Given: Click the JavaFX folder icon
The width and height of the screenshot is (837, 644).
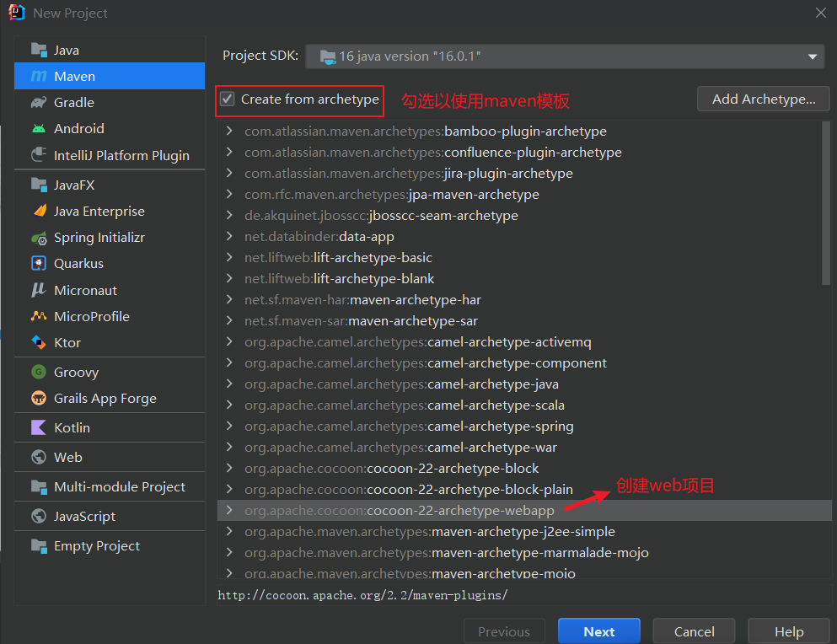Looking at the screenshot, I should pyautogui.click(x=39, y=185).
